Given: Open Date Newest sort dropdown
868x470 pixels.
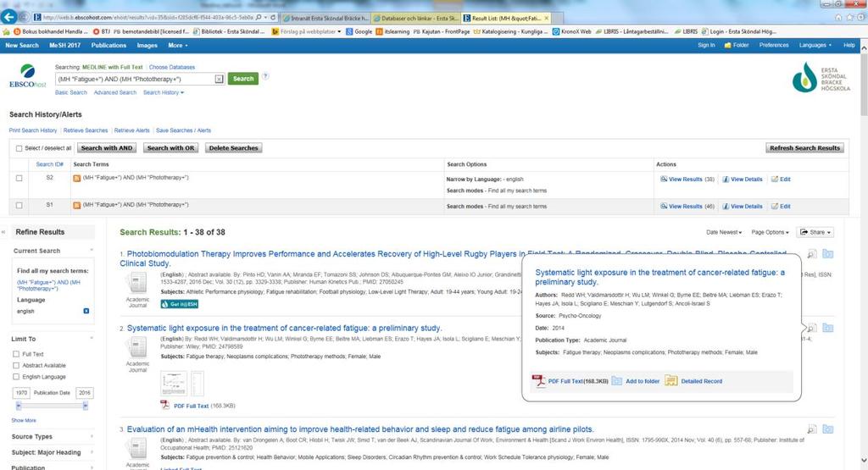Looking at the screenshot, I should pyautogui.click(x=724, y=232).
